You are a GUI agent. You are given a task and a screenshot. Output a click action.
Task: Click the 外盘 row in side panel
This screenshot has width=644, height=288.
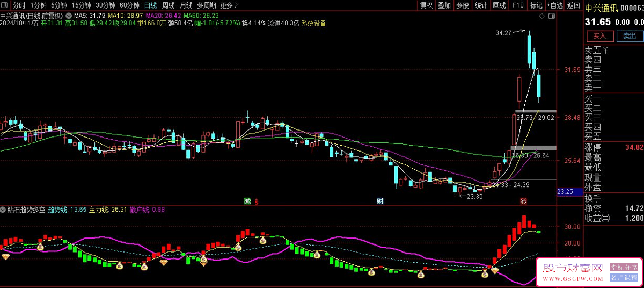point(614,188)
